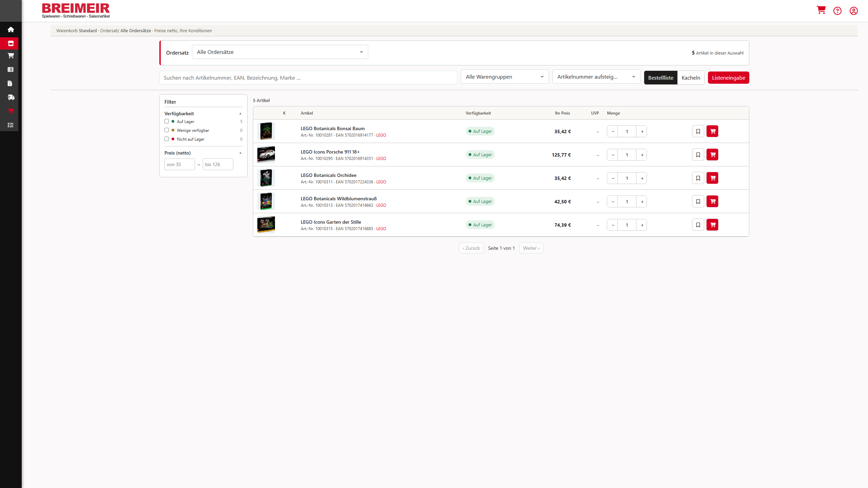Image resolution: width=868 pixels, height=488 pixels.
Task: Switch to Kacheln view
Action: pyautogui.click(x=691, y=78)
